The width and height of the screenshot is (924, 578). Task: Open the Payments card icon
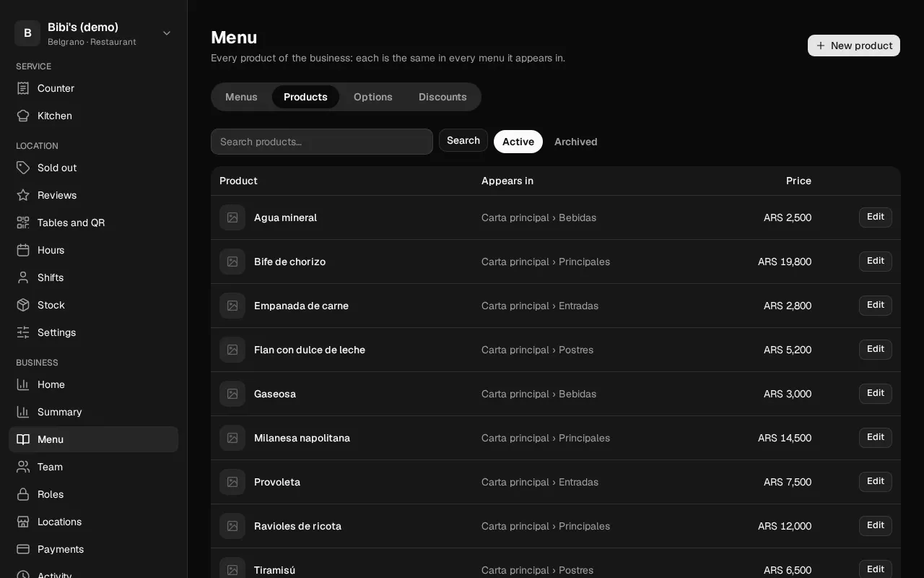click(23, 549)
